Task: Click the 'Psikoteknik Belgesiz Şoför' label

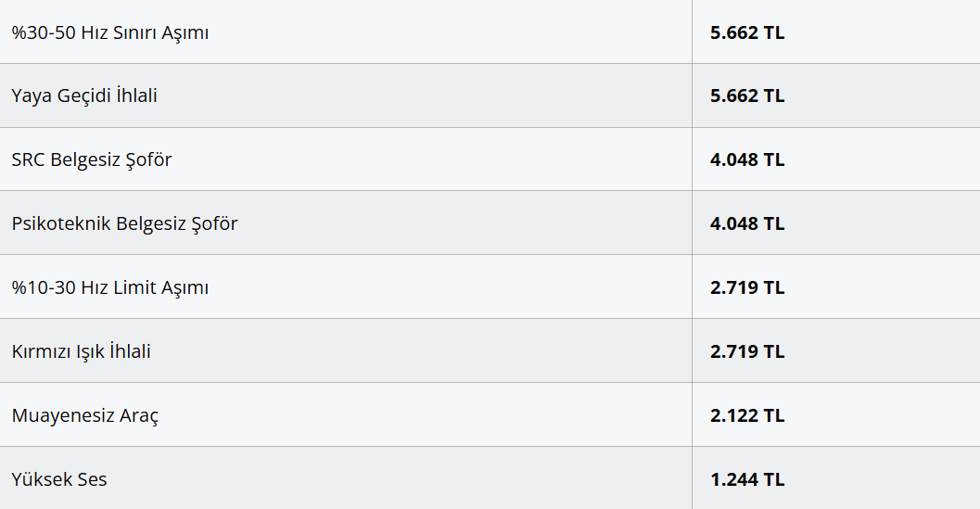Action: (124, 223)
